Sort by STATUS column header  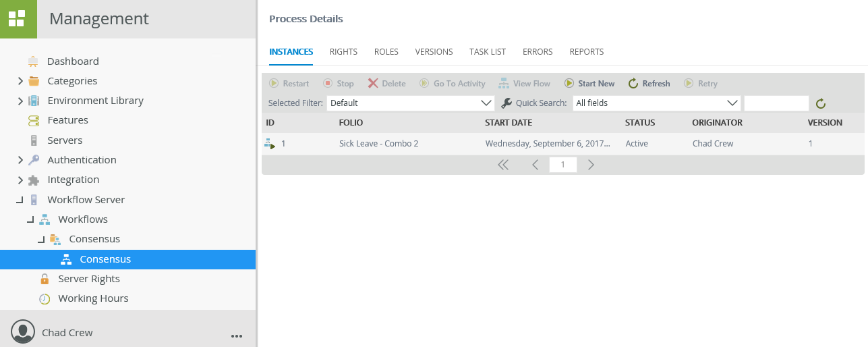[x=640, y=123]
